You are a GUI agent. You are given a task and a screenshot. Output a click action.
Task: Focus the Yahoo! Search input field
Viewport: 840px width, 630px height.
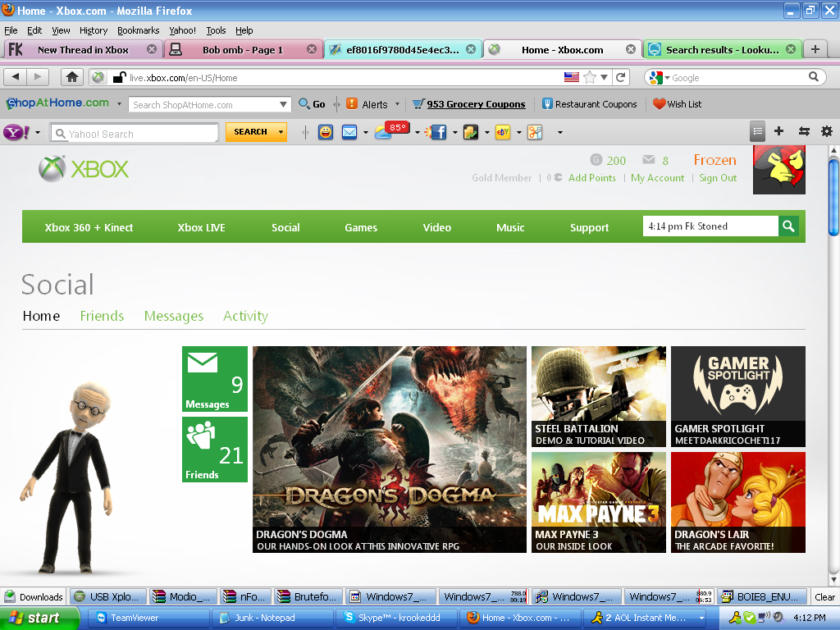[135, 134]
